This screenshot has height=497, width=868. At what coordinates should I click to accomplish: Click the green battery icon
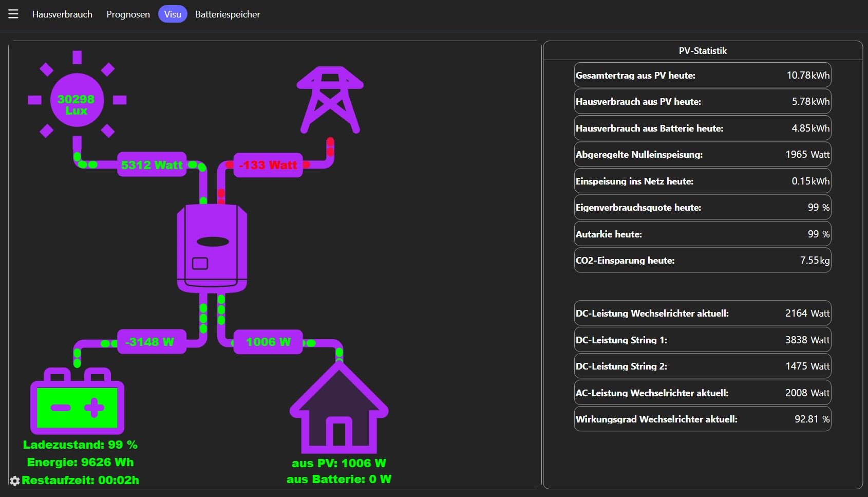click(77, 401)
